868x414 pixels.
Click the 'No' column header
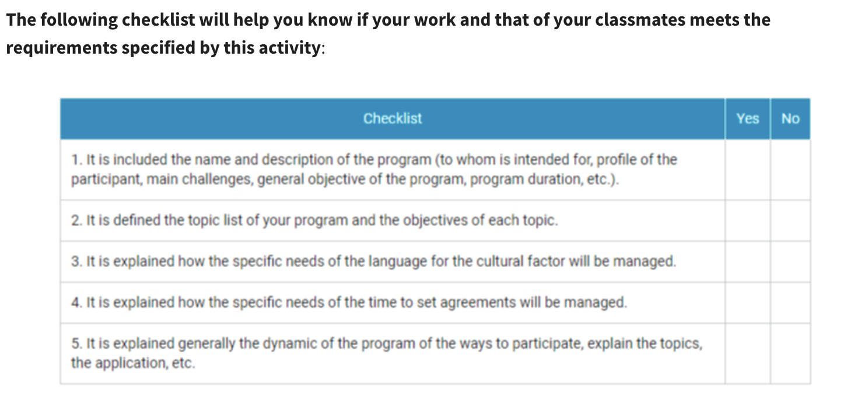click(x=790, y=118)
